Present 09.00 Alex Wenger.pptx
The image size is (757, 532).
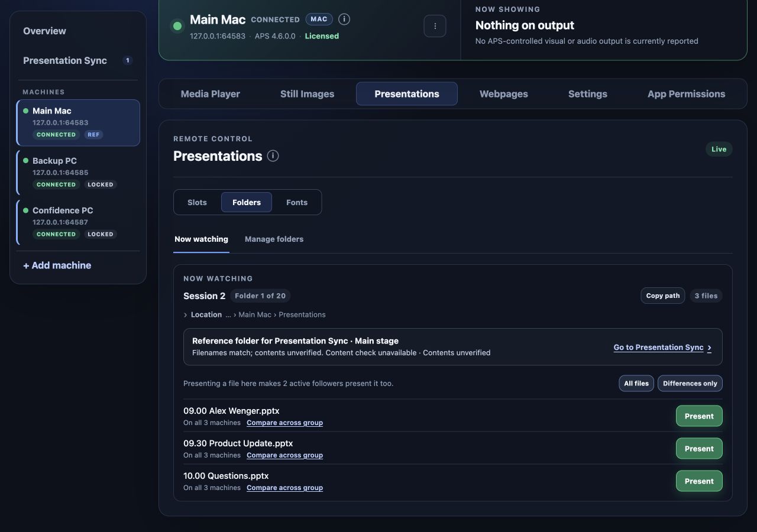pos(699,416)
